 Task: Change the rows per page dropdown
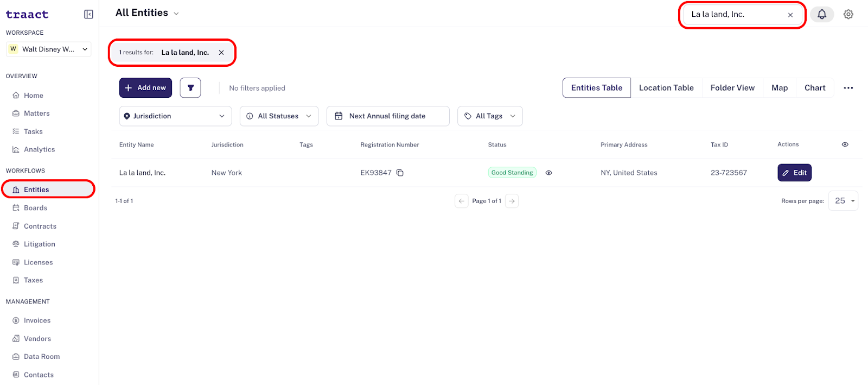[x=843, y=201]
